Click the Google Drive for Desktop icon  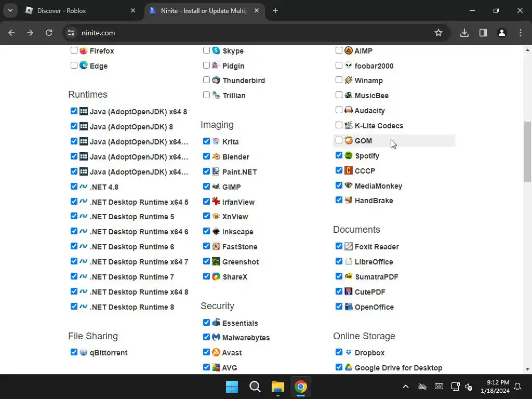click(x=349, y=367)
